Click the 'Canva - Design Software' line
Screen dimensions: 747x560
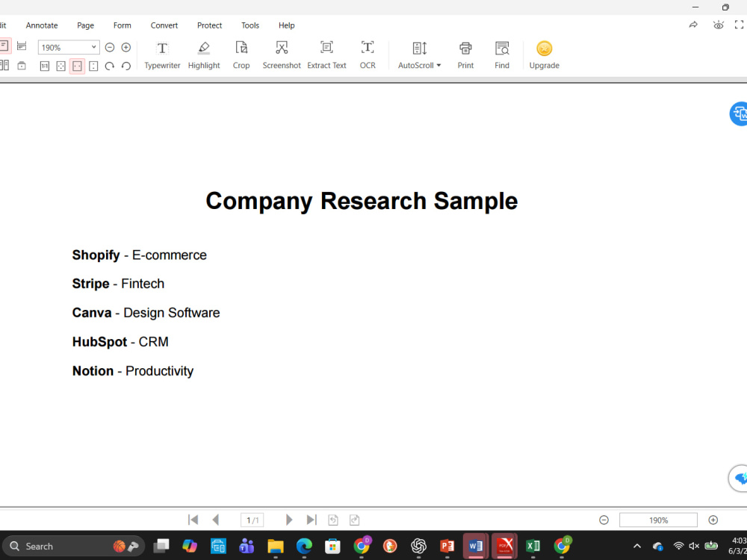pos(146,312)
